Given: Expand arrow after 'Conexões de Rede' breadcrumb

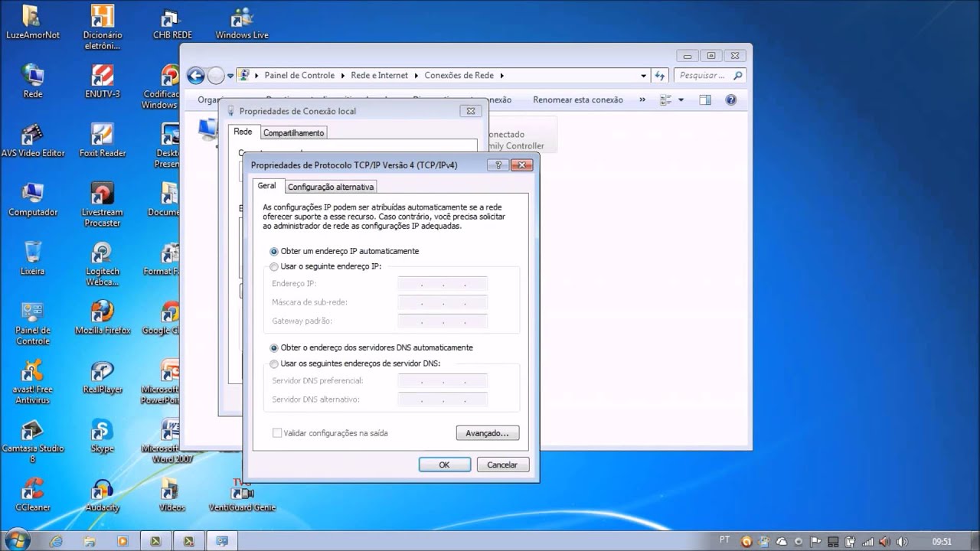Looking at the screenshot, I should [x=501, y=76].
